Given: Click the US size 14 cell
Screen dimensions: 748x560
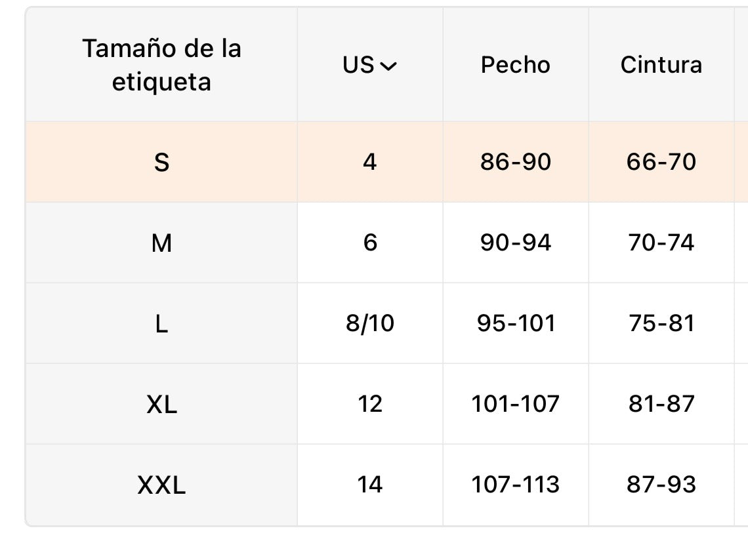Looking at the screenshot, I should click(x=370, y=485).
